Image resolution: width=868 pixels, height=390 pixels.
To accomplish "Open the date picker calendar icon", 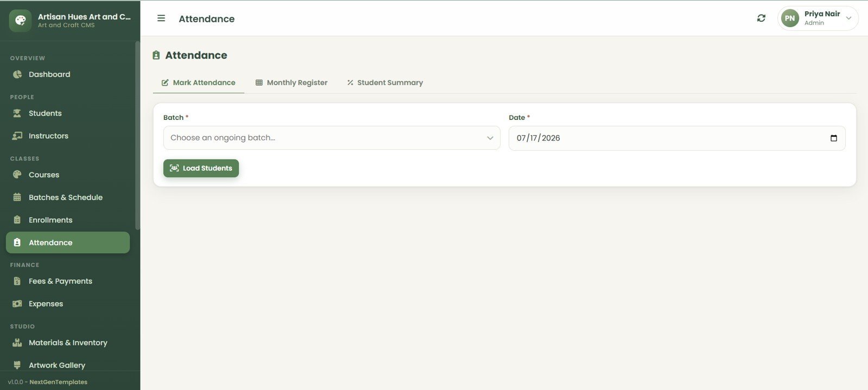I will pos(834,138).
